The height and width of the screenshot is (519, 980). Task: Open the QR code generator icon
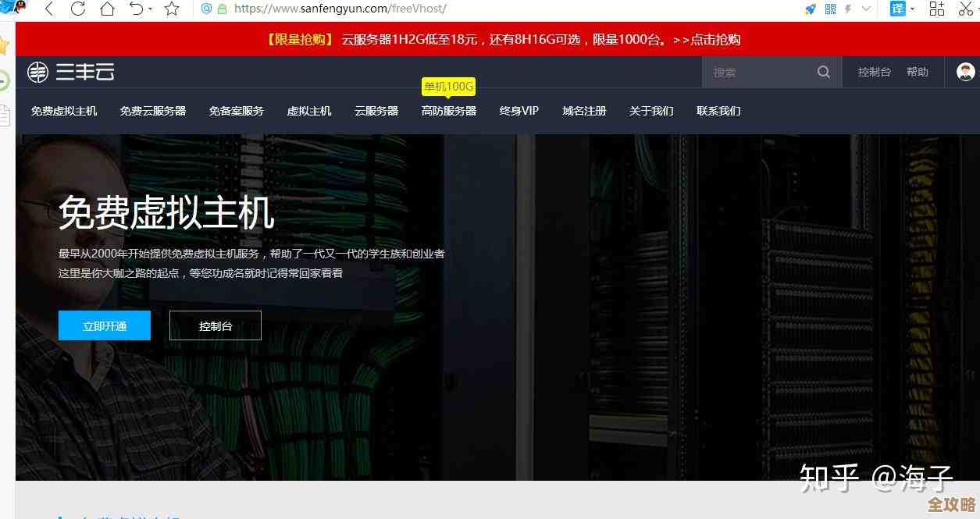point(830,9)
